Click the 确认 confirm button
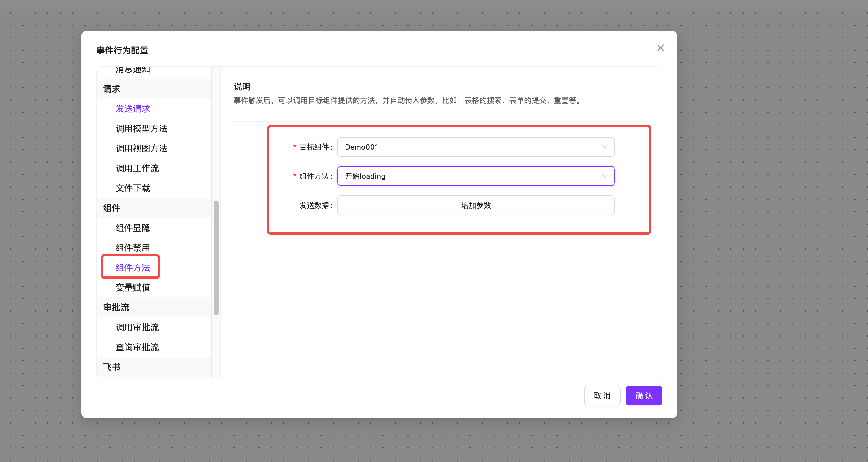Image resolution: width=868 pixels, height=462 pixels. point(643,395)
